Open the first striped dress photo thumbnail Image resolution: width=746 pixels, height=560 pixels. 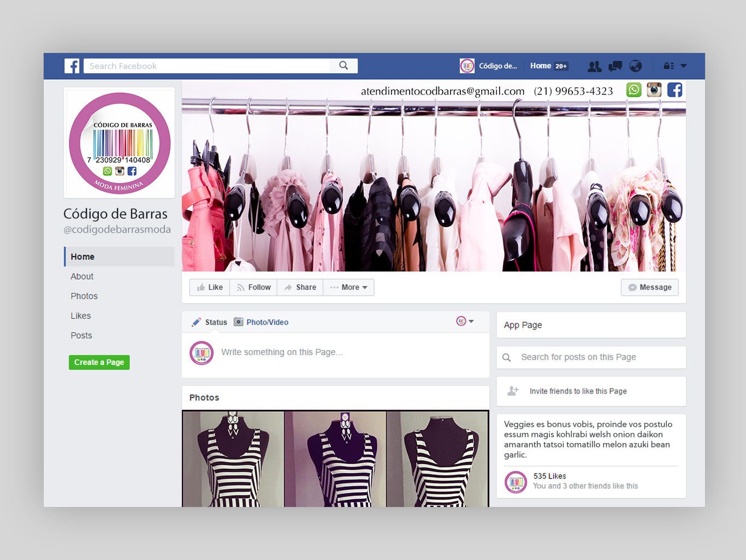pos(233,459)
